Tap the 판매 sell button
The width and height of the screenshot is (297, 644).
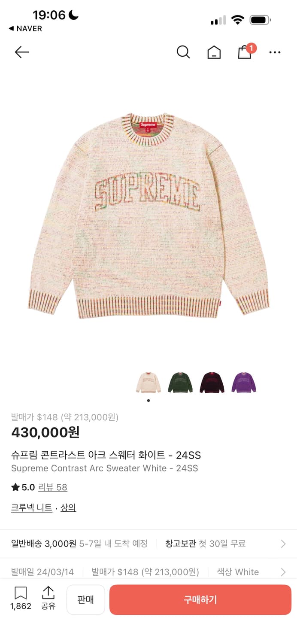pos(86,600)
